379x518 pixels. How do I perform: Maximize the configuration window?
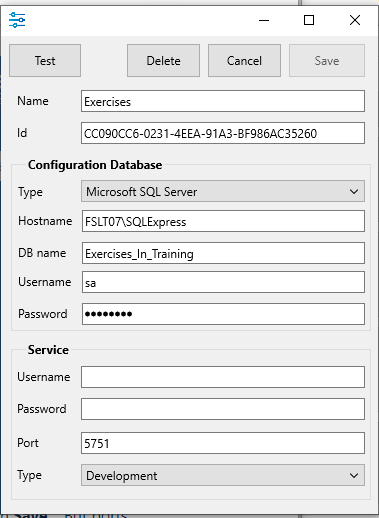[x=309, y=20]
